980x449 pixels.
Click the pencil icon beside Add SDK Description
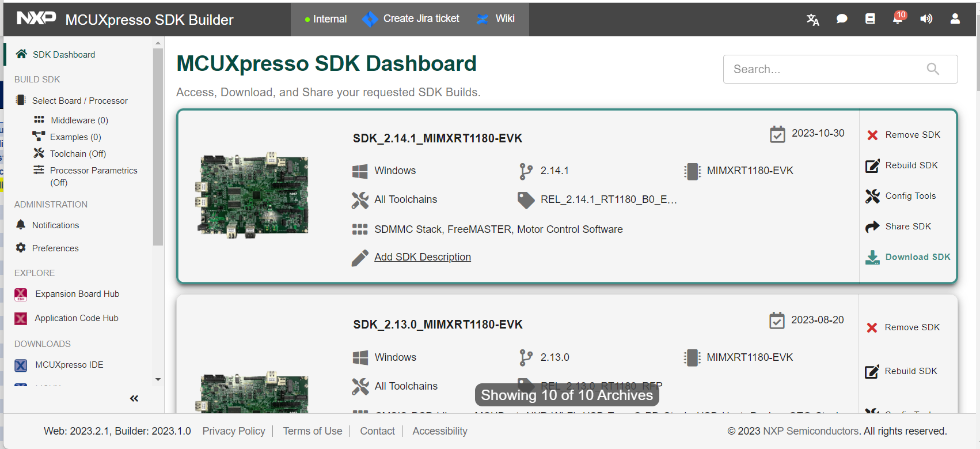[x=360, y=258]
